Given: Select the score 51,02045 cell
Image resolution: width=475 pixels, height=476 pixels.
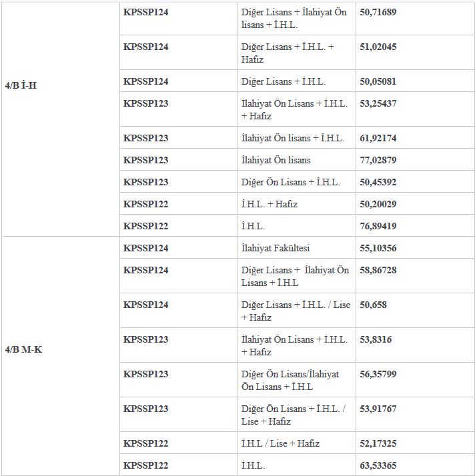Looking at the screenshot, I should click(x=378, y=47).
